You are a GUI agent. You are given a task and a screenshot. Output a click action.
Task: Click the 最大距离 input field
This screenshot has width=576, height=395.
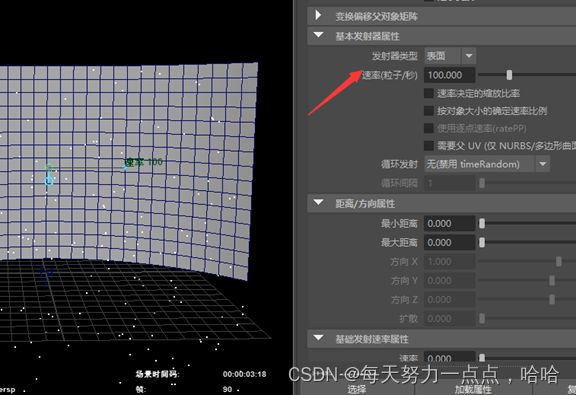[x=450, y=243]
